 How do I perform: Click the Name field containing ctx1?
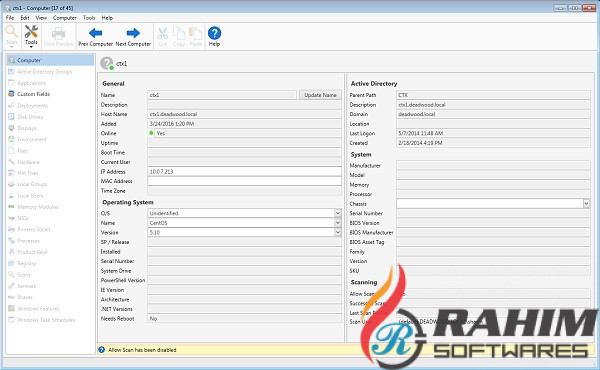[222, 95]
